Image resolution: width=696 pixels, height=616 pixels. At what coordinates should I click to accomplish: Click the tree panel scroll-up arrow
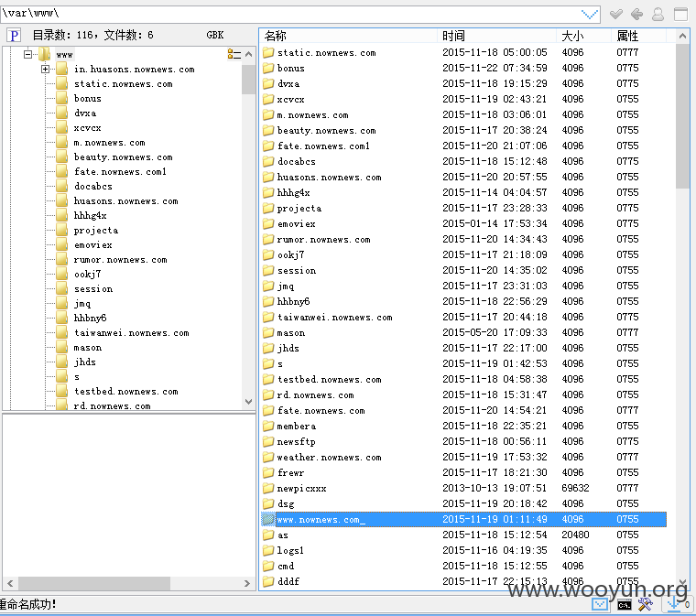pyautogui.click(x=248, y=54)
